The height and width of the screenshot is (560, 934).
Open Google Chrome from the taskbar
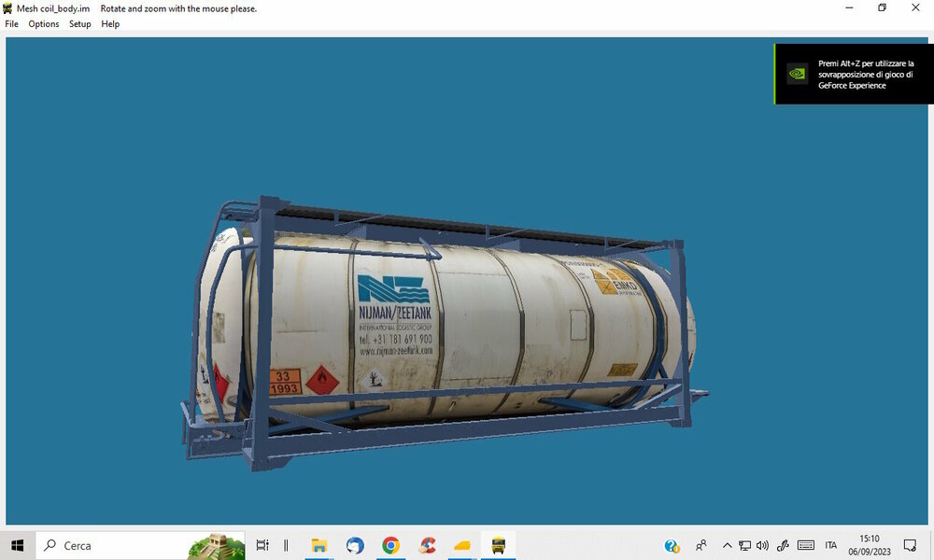[390, 545]
